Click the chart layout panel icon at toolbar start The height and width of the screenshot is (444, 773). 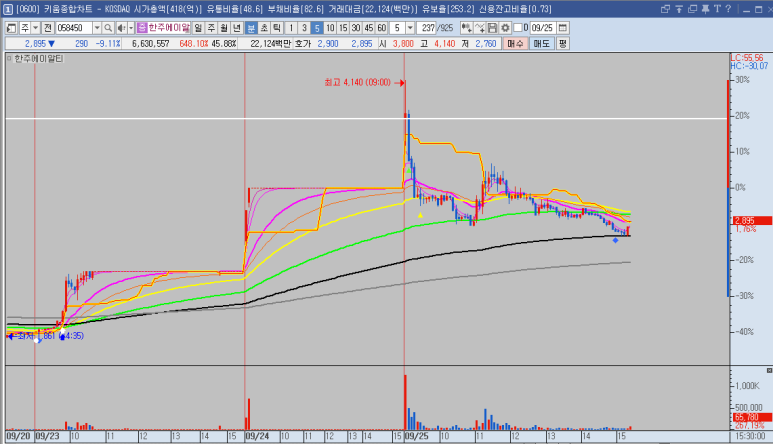pyautogui.click(x=11, y=28)
